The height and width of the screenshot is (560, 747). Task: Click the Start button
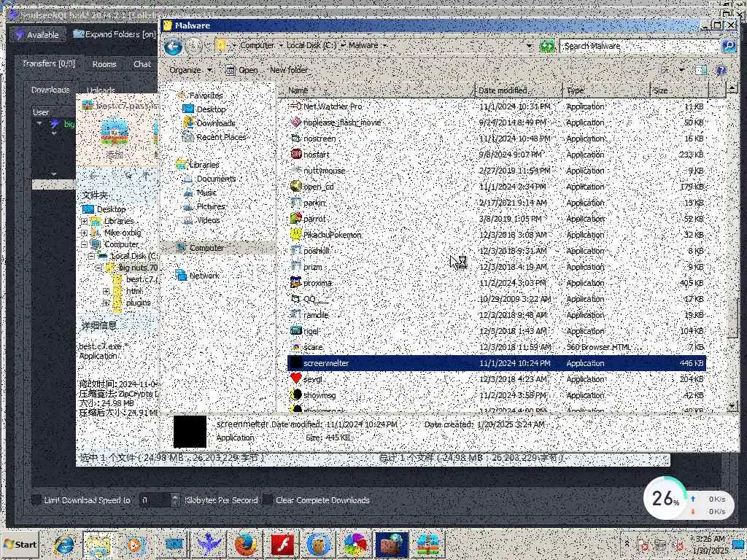pyautogui.click(x=20, y=545)
